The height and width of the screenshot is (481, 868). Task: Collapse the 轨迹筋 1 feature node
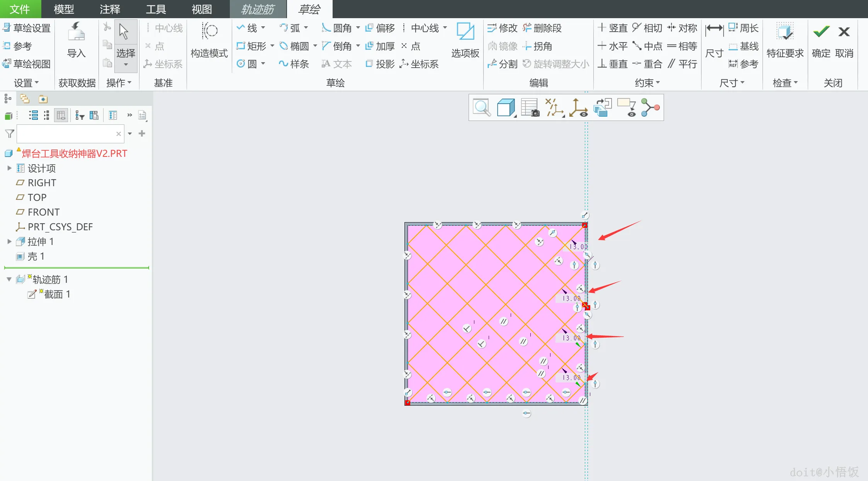pos(9,279)
